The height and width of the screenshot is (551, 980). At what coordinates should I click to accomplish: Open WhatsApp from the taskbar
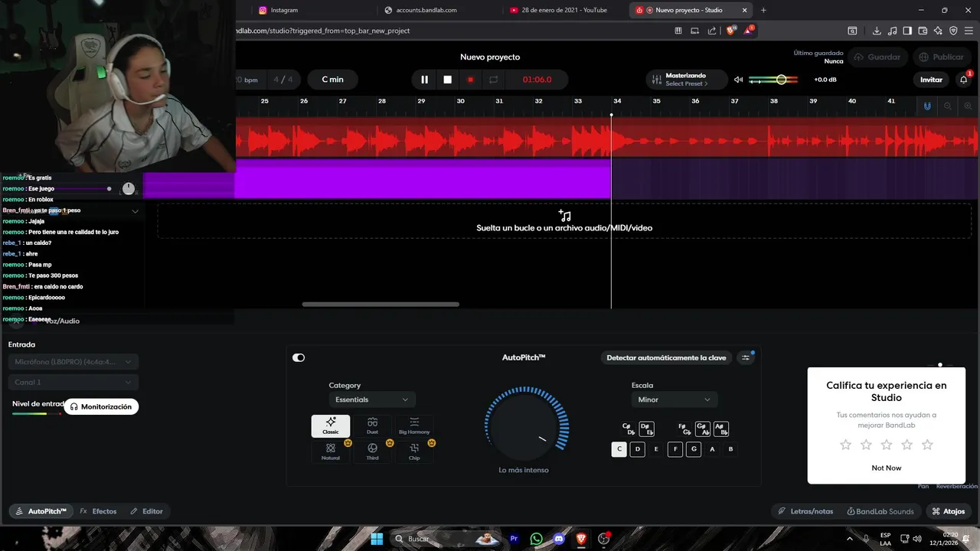[536, 539]
